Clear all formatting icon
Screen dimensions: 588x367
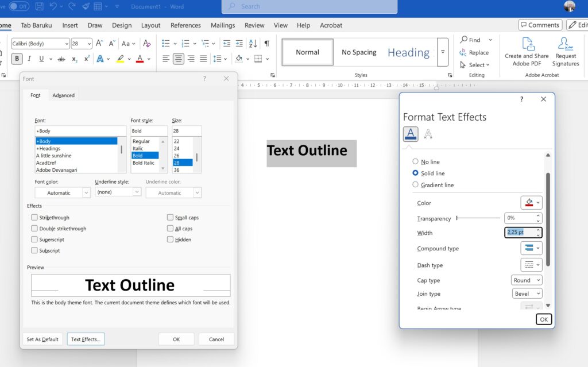(147, 44)
